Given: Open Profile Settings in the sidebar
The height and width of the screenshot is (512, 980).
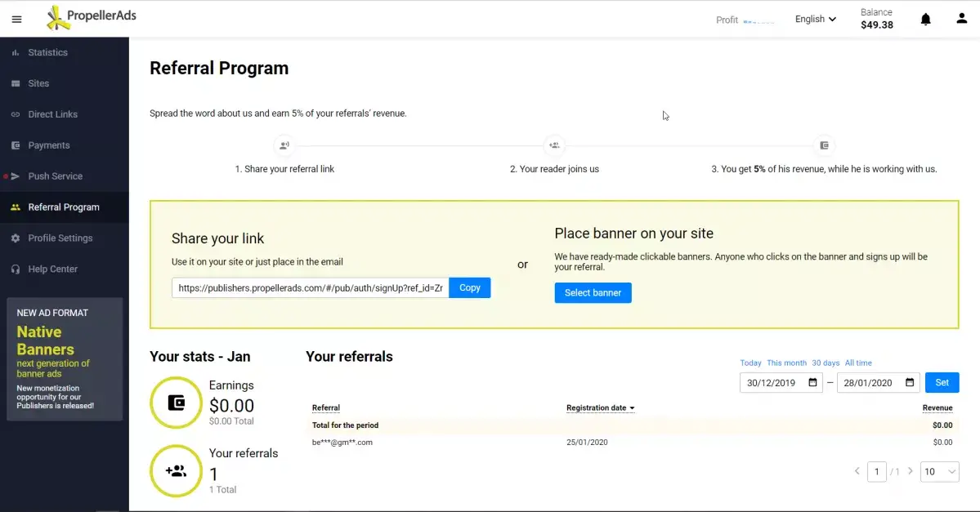Looking at the screenshot, I should coord(65,238).
